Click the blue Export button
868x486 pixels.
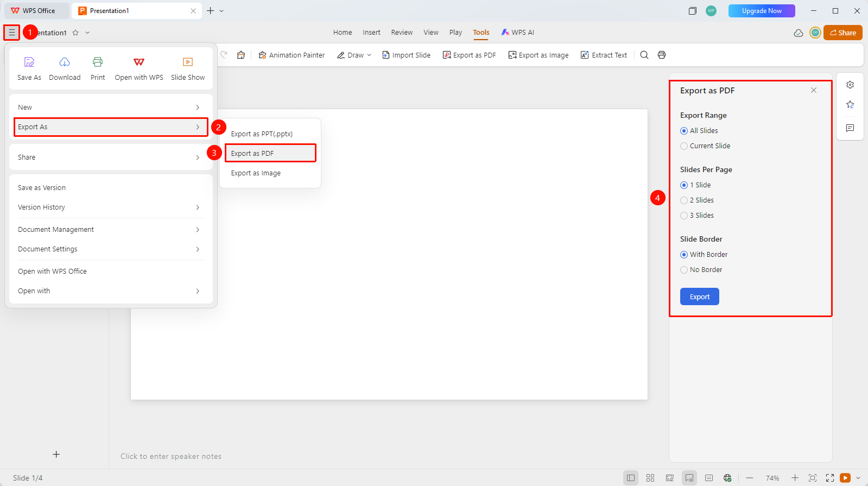point(700,296)
